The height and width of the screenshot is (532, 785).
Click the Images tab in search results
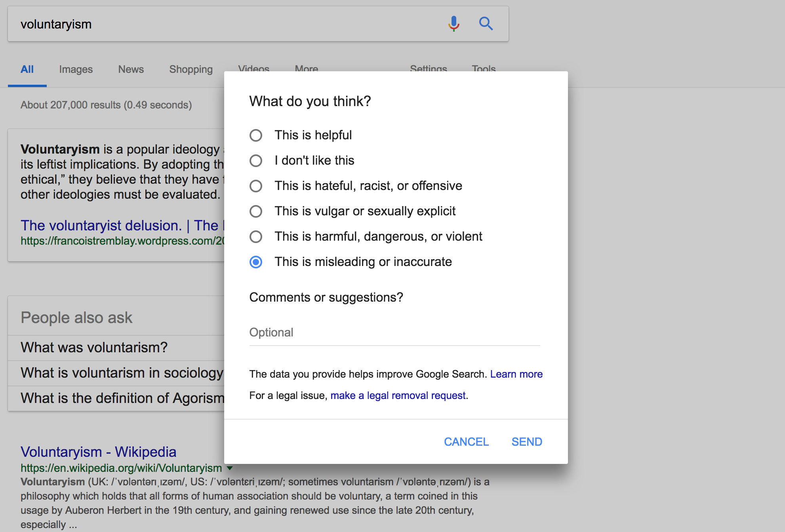76,69
